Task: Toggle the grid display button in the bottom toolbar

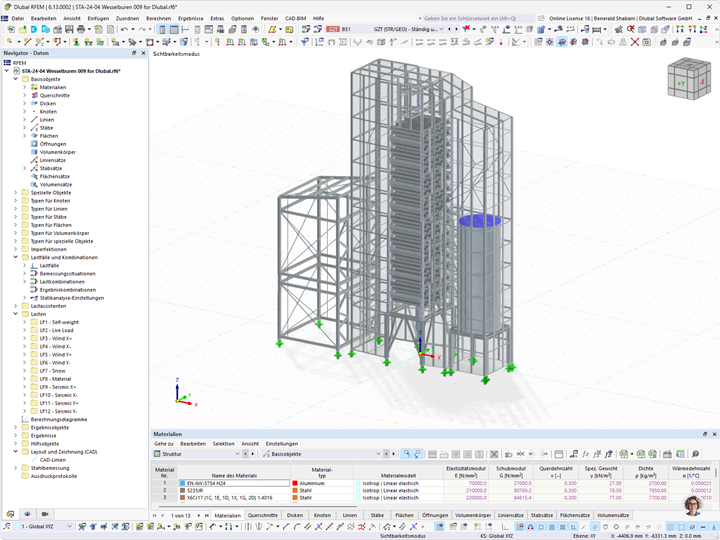Action: pos(671,527)
